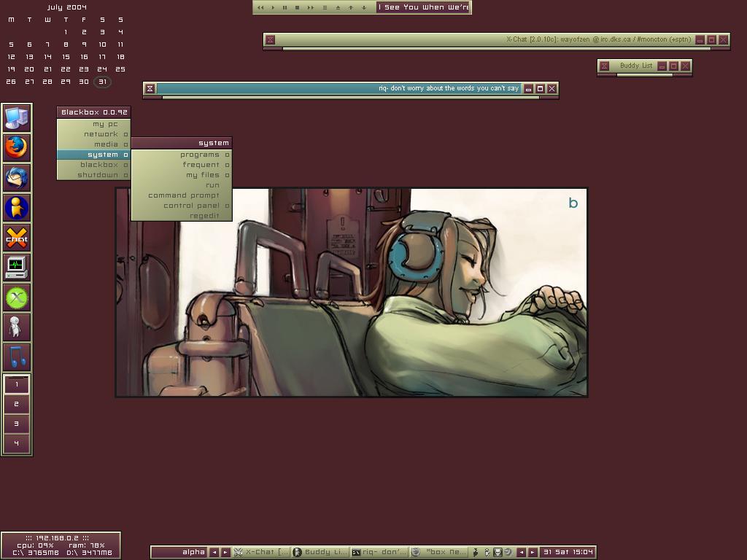Switch to workspace 1 in pager
The image size is (747, 560).
coord(17,384)
